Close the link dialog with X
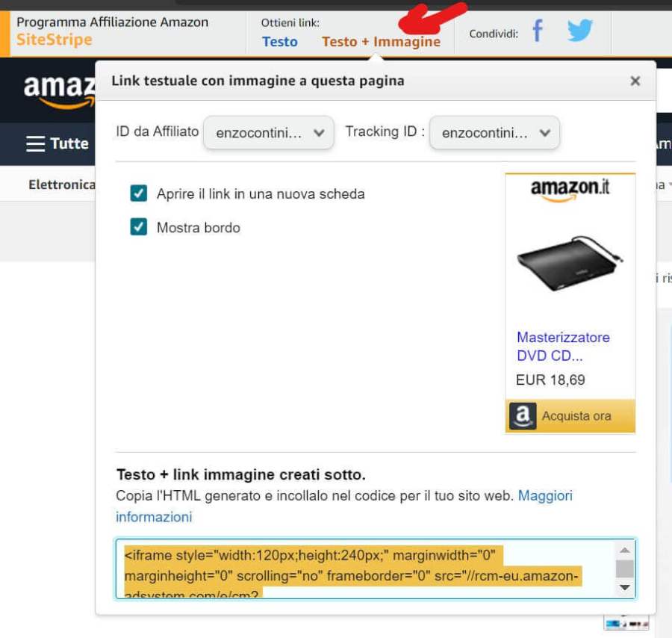 [635, 81]
